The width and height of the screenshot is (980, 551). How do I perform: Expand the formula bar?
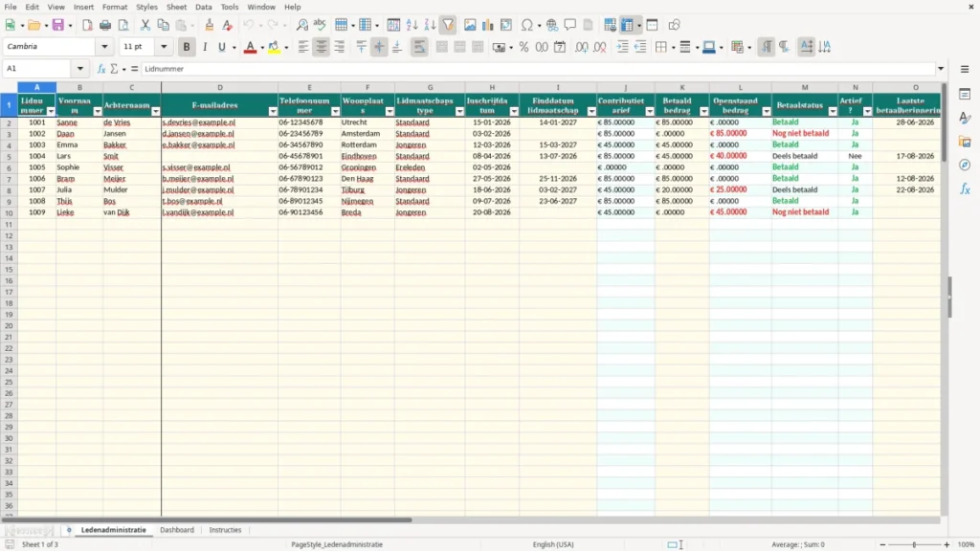point(941,69)
